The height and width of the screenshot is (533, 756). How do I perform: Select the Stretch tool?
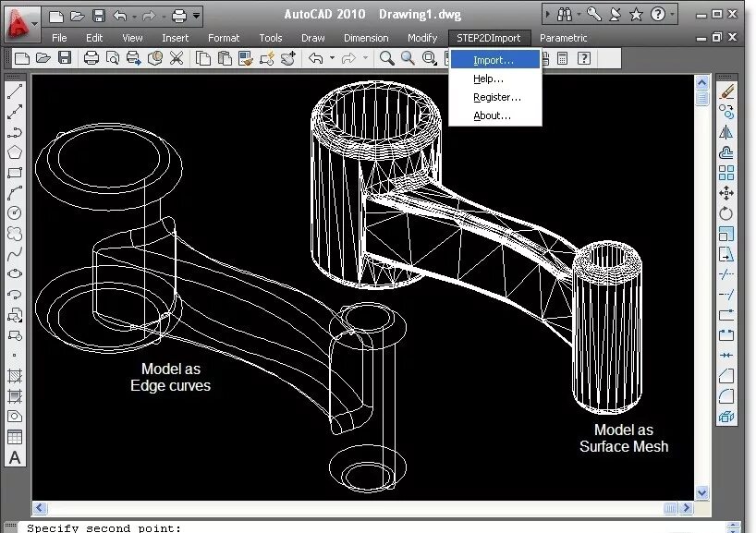pos(726,253)
